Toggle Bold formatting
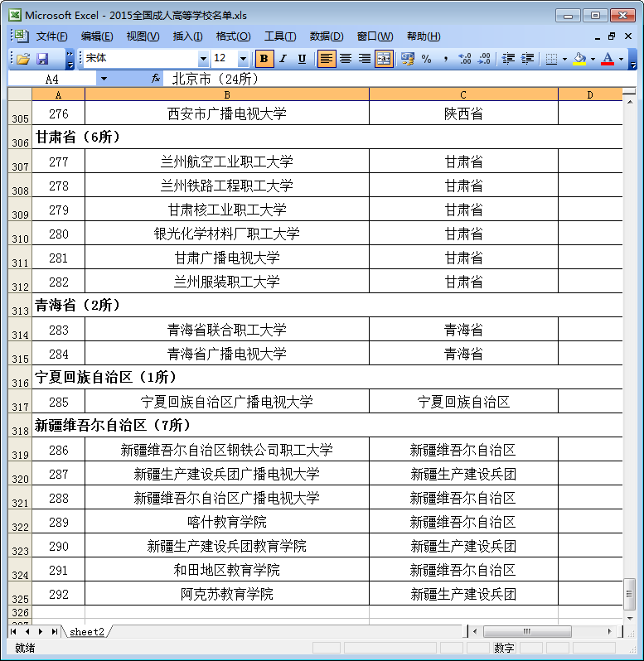The width and height of the screenshot is (644, 661). click(x=264, y=59)
